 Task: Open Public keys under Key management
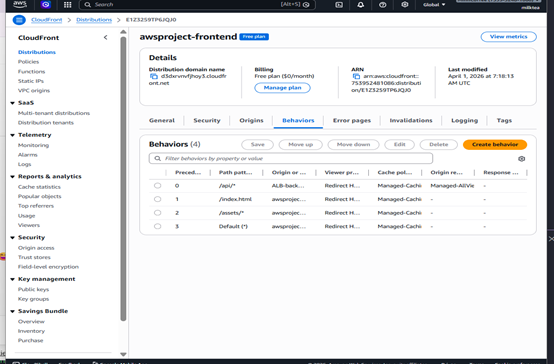point(33,289)
